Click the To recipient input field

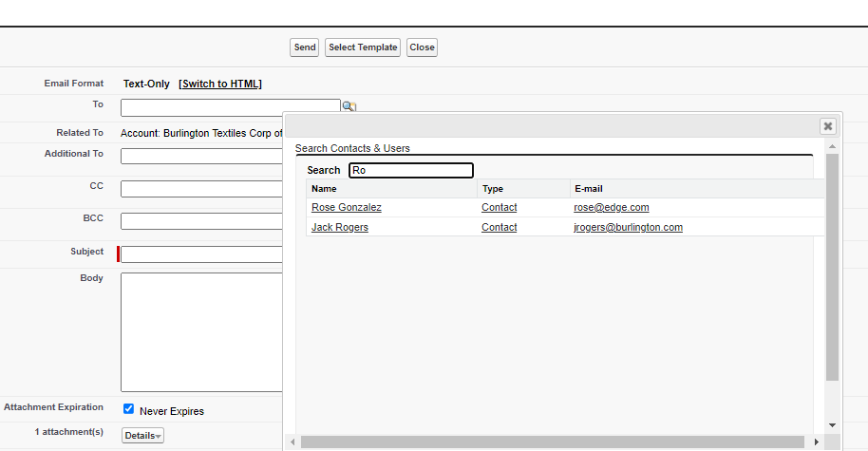tap(230, 106)
